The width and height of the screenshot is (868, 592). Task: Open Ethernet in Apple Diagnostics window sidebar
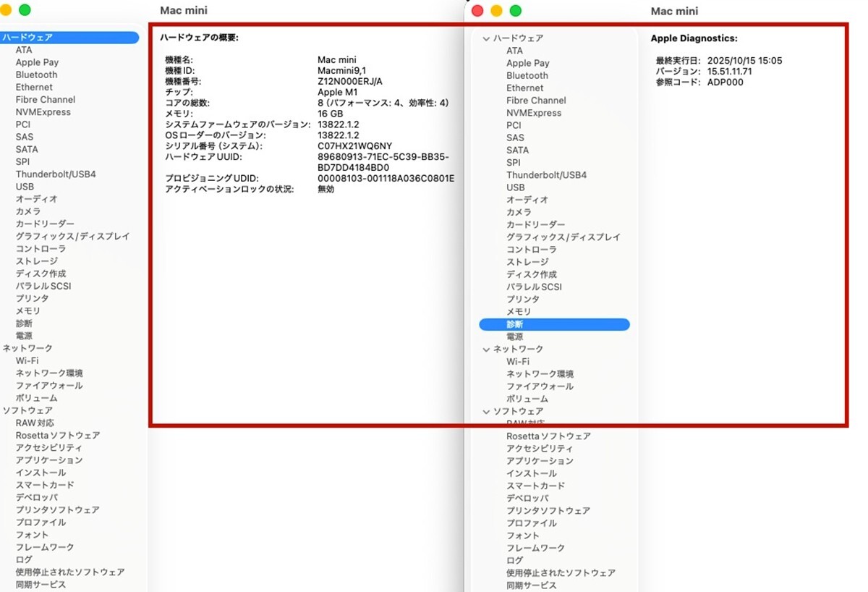tap(525, 88)
